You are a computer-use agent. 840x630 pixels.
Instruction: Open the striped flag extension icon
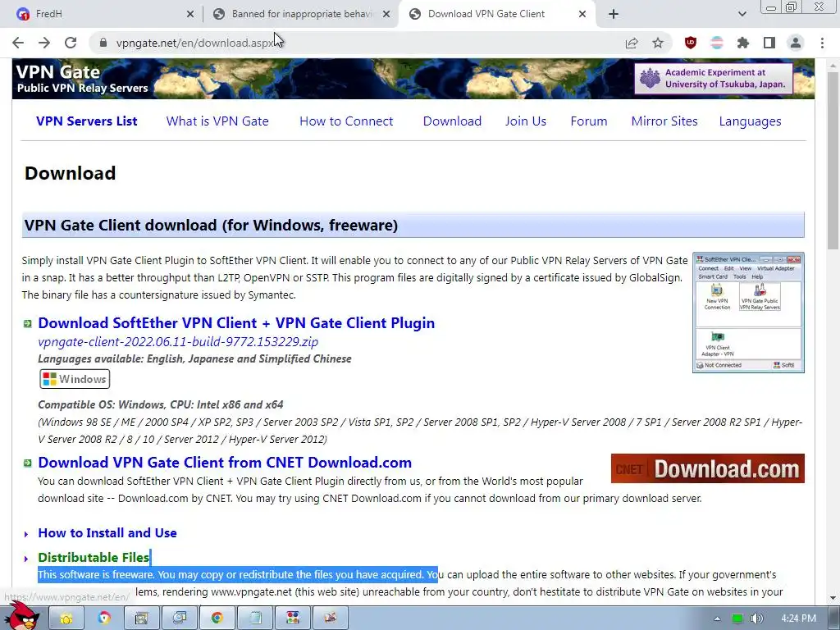click(x=717, y=43)
